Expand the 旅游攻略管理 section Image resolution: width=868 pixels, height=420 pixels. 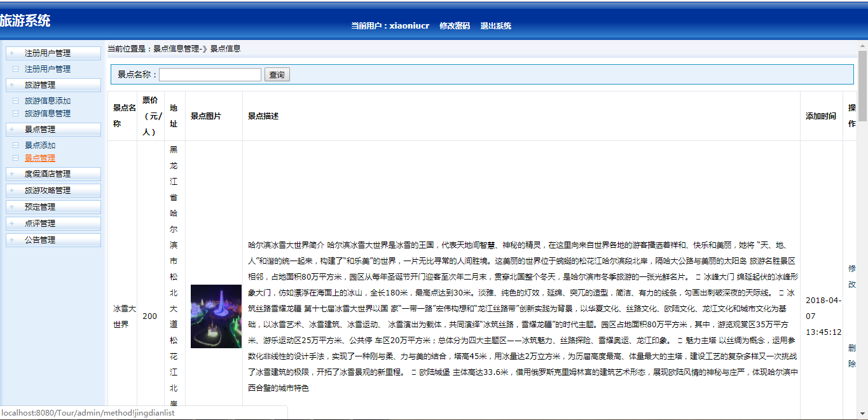[x=53, y=190]
